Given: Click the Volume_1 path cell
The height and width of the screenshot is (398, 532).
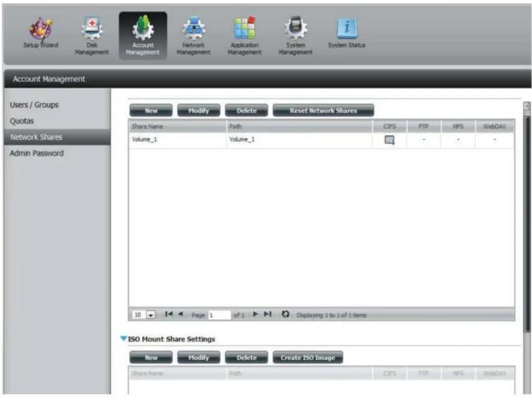Looking at the screenshot, I should [x=299, y=140].
